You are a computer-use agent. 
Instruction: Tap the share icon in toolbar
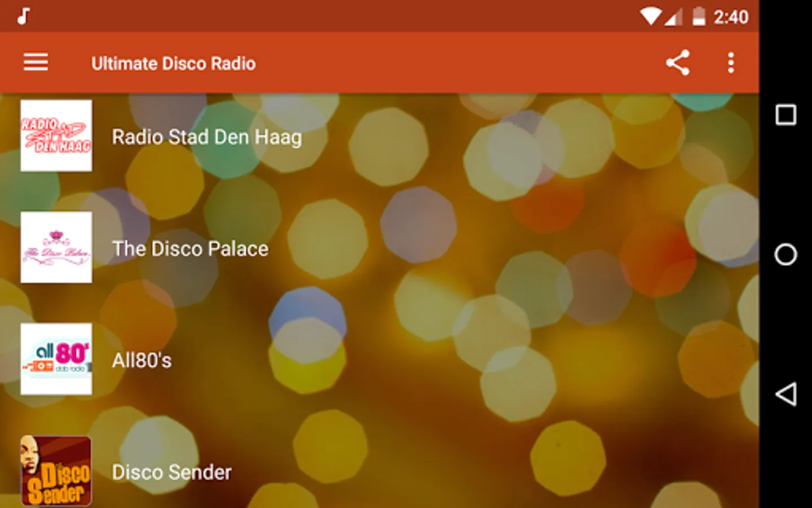(x=677, y=63)
